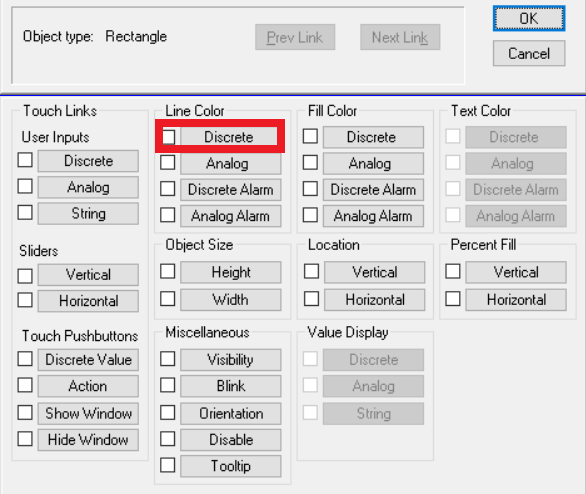Viewport: 586px width, 494px height.
Task: Check the User Inputs Discrete checkbox
Action: click(x=25, y=160)
